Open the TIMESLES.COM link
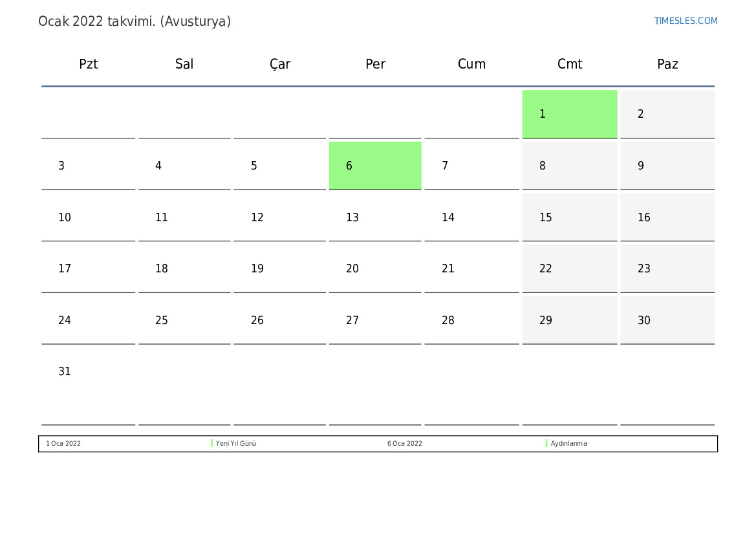This screenshot has width=756, height=535. (x=686, y=21)
